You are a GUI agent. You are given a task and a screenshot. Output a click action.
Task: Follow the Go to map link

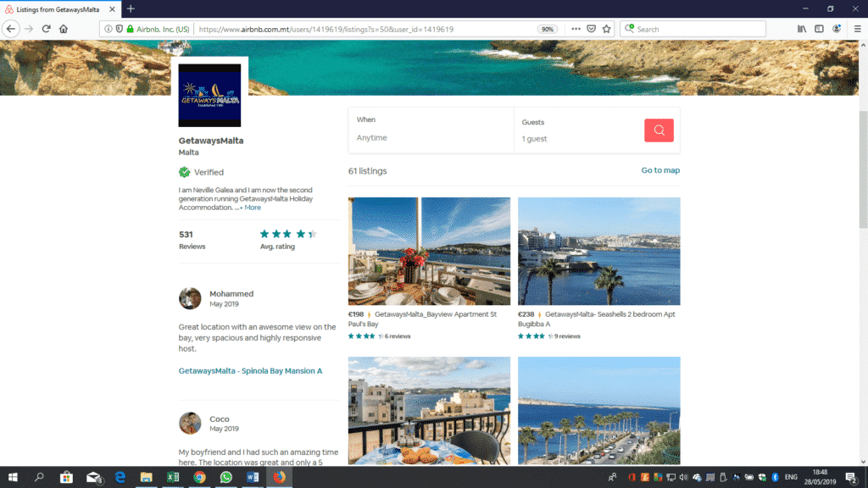coord(660,170)
